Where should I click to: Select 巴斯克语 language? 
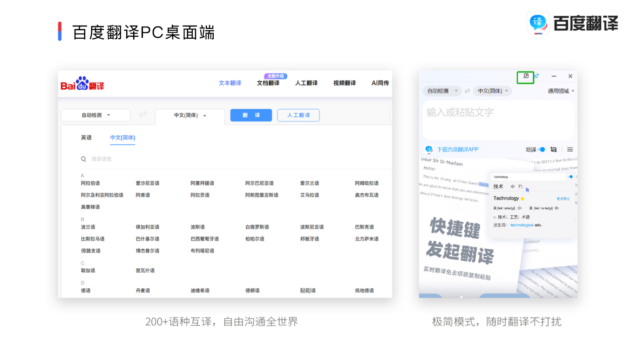point(365,227)
